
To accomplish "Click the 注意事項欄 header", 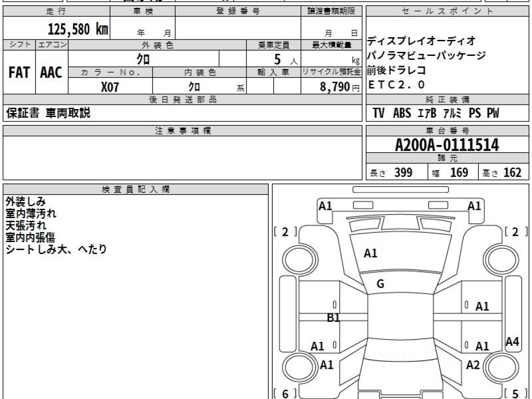I will (x=183, y=131).
